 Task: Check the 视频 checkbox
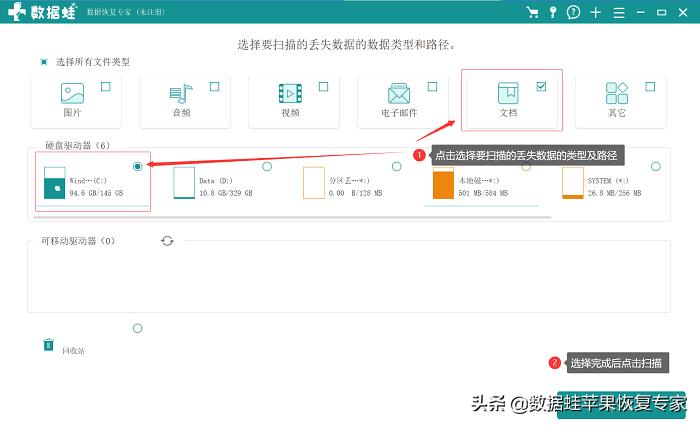click(x=323, y=87)
